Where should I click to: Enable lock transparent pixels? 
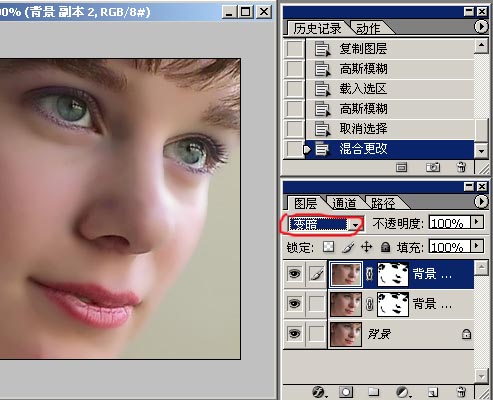tap(329, 247)
